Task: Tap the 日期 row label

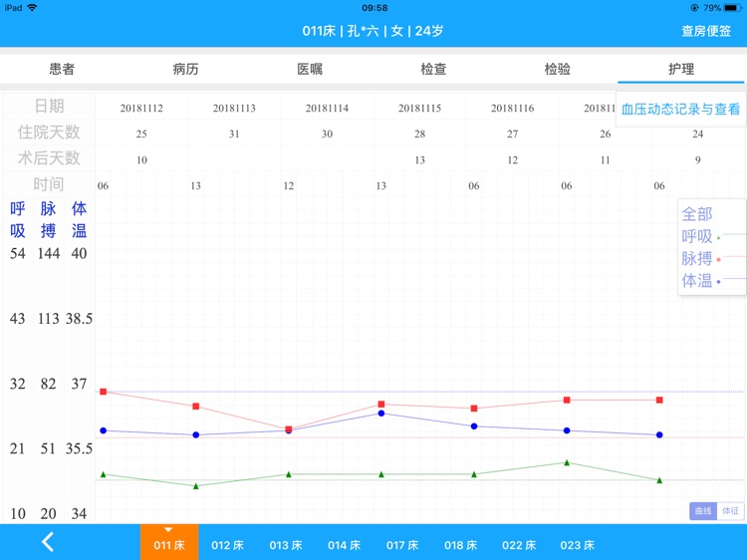Action: coord(49,106)
